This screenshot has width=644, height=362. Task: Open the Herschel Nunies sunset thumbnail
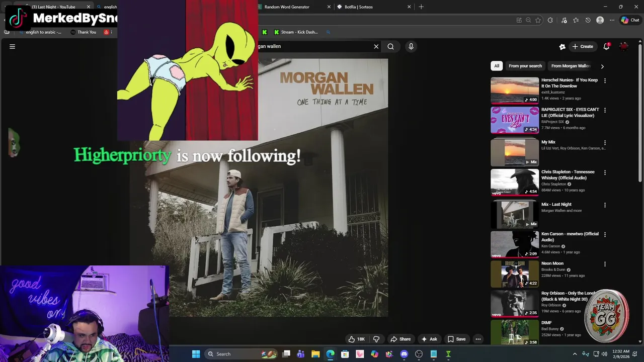(x=515, y=90)
